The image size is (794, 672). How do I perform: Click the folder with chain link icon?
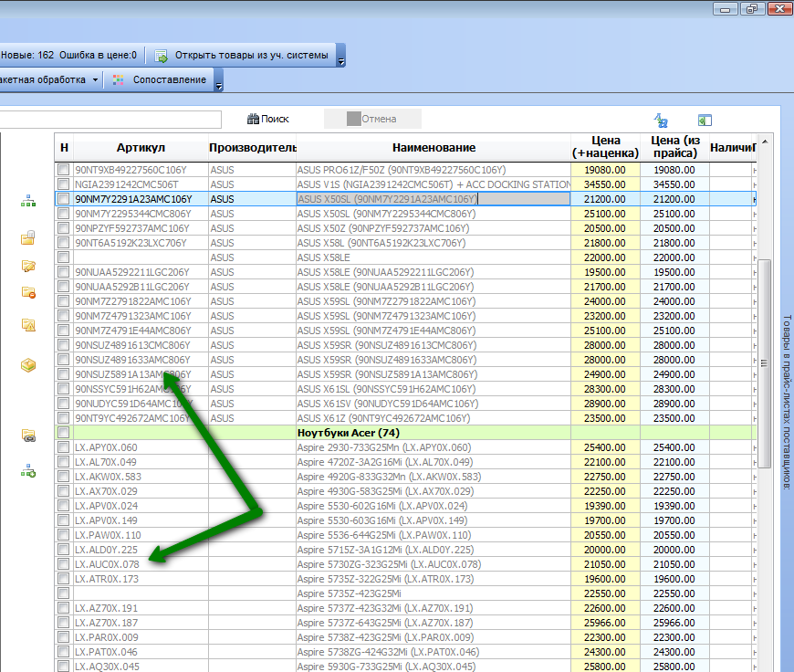[28, 436]
